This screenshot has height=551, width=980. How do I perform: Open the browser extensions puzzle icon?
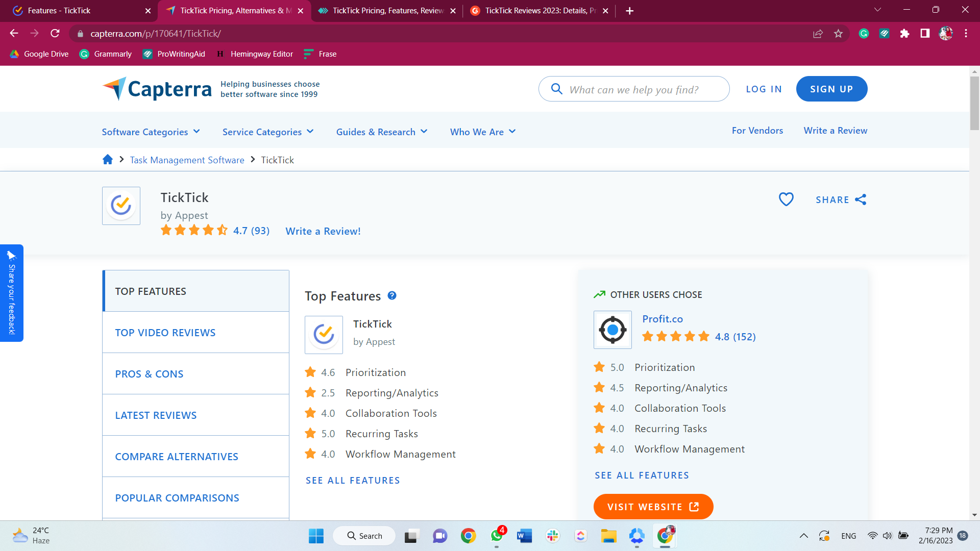tap(904, 34)
